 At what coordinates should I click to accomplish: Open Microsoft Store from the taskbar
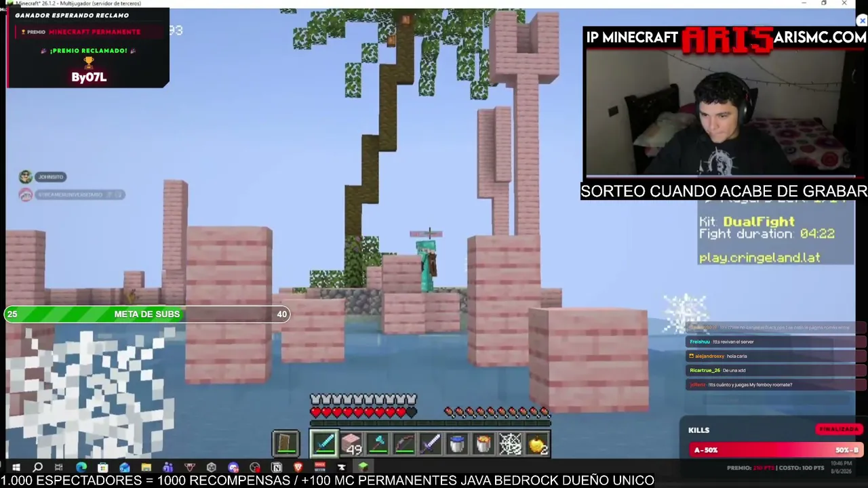coord(102,467)
